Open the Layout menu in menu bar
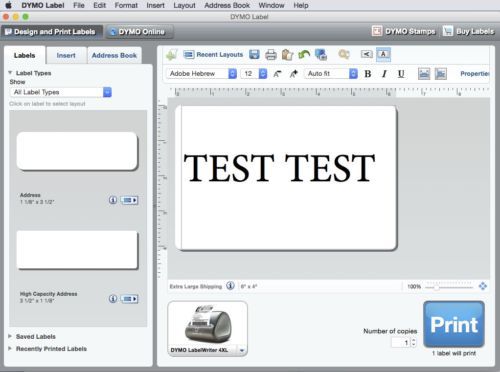The image size is (500, 372). click(184, 5)
